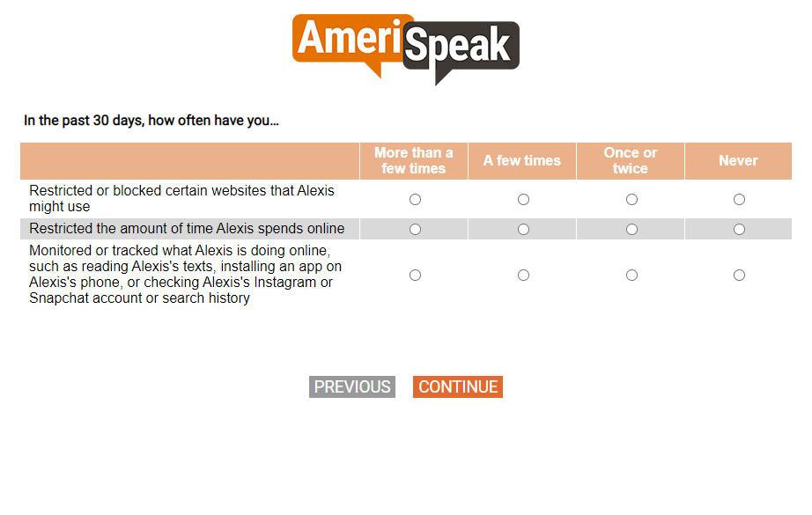The width and height of the screenshot is (812, 515).
Task: Mark 'Never' for restricting time online
Action: (739, 230)
